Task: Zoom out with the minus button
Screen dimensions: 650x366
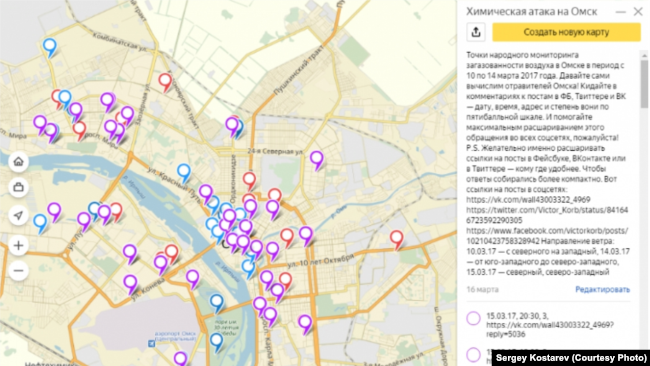Action: pos(18,271)
